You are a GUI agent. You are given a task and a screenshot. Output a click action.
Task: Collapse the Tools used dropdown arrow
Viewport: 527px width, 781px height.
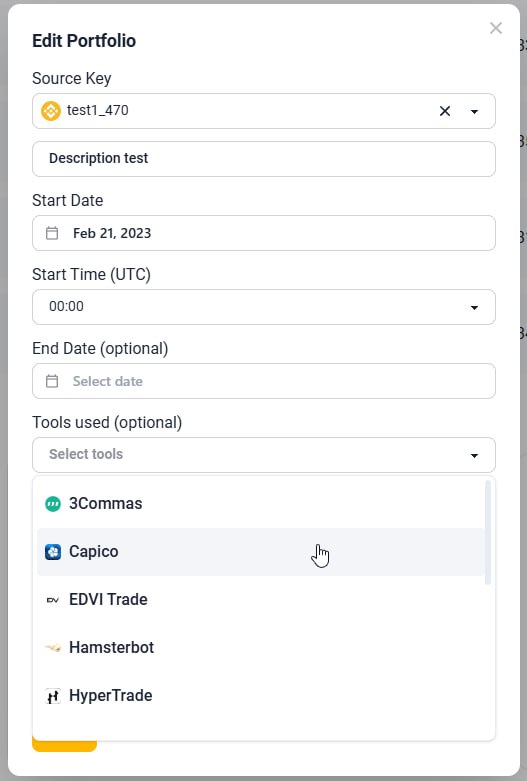point(474,455)
